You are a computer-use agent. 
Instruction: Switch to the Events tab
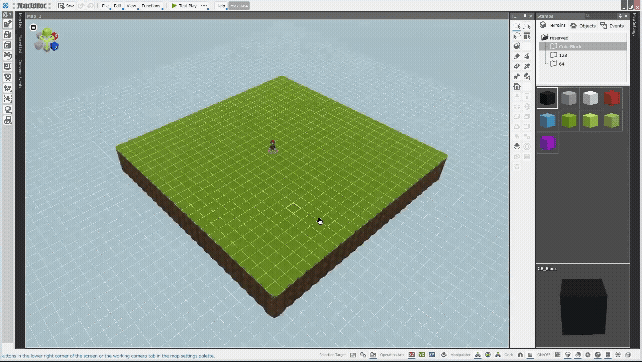612,25
